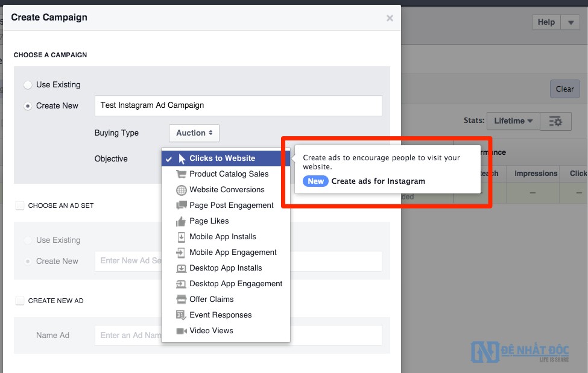This screenshot has height=373, width=588.
Task: Click the campaign name text field
Action: 238,105
